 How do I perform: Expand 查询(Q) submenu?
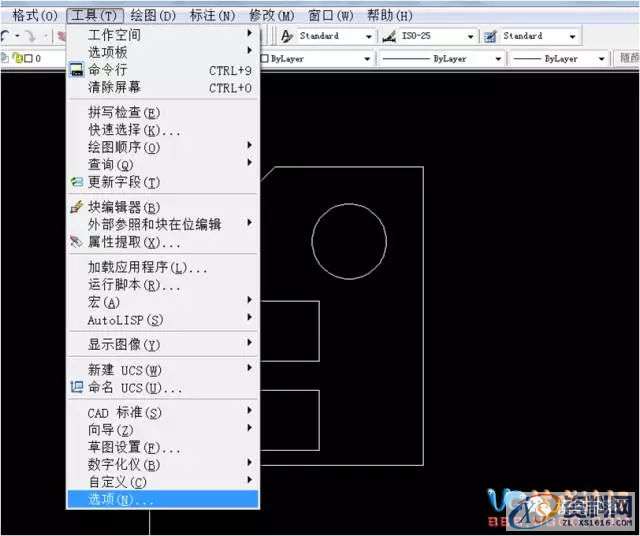[x=162, y=165]
